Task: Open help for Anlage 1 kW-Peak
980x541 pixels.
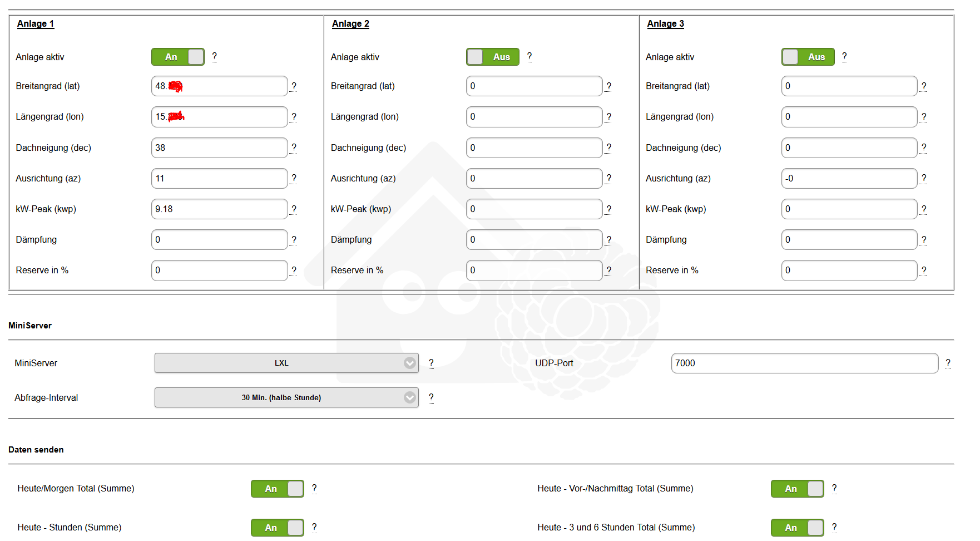Action: tap(294, 209)
